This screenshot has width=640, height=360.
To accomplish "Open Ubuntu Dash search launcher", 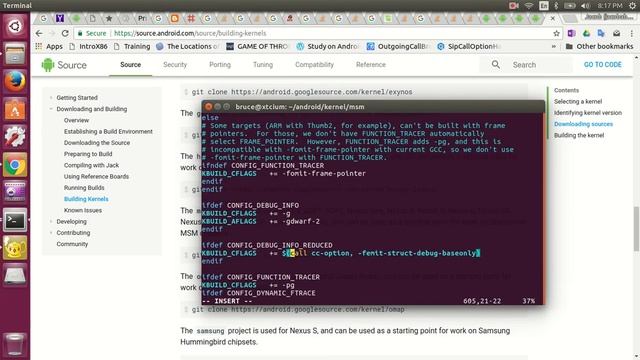I will pyautogui.click(x=15, y=27).
